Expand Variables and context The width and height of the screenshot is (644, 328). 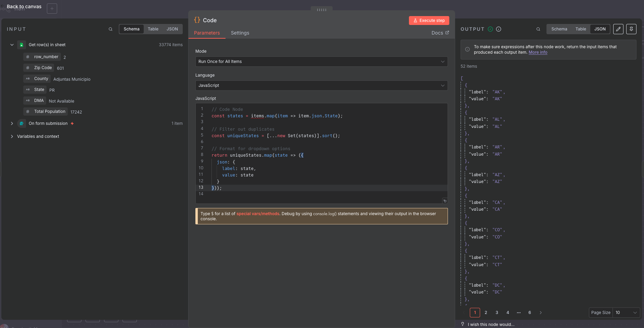[x=12, y=136]
